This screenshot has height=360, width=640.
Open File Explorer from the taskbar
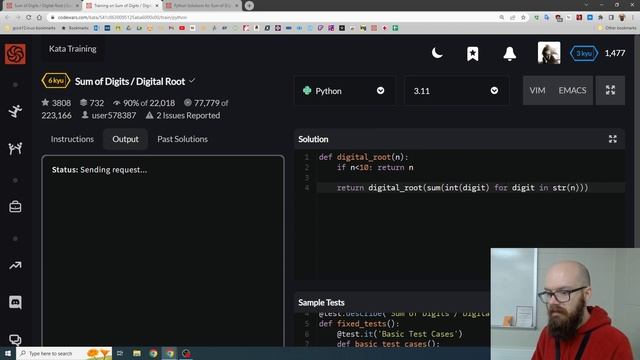137,353
